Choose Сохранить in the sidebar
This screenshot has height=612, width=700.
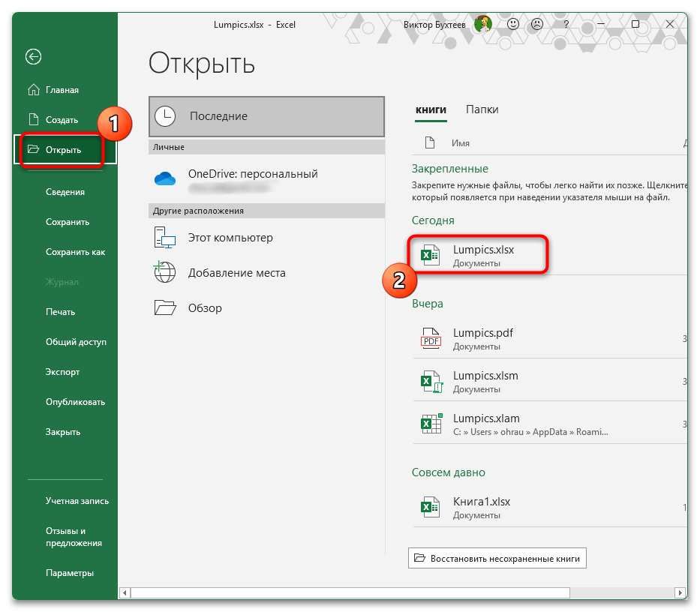[x=68, y=222]
